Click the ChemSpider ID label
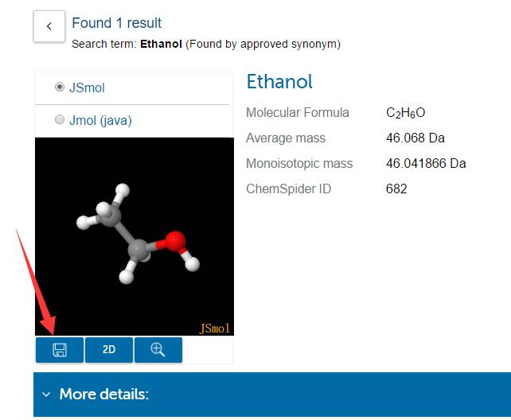Viewport: 511px width, 420px height. [x=288, y=189]
